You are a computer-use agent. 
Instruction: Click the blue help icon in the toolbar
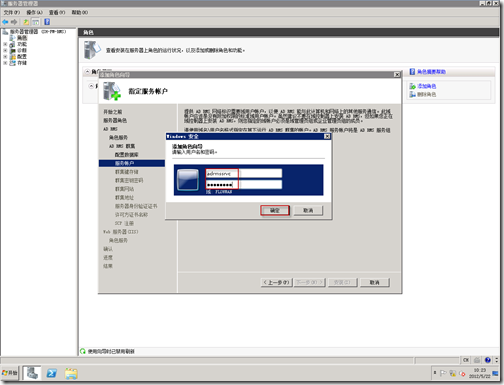pyautogui.click(x=47, y=22)
